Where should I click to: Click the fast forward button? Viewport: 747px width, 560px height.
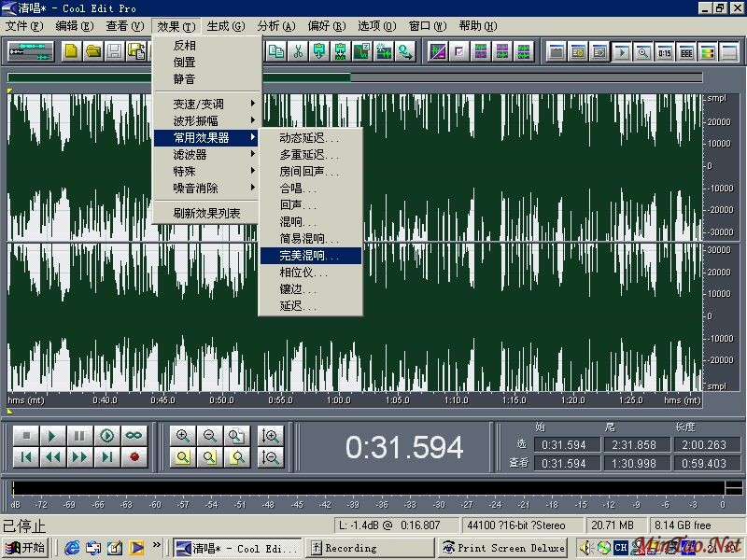click(x=80, y=456)
